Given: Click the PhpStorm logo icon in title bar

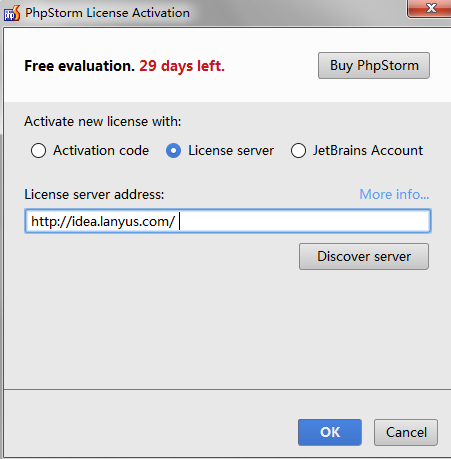Looking at the screenshot, I should pyautogui.click(x=12, y=13).
